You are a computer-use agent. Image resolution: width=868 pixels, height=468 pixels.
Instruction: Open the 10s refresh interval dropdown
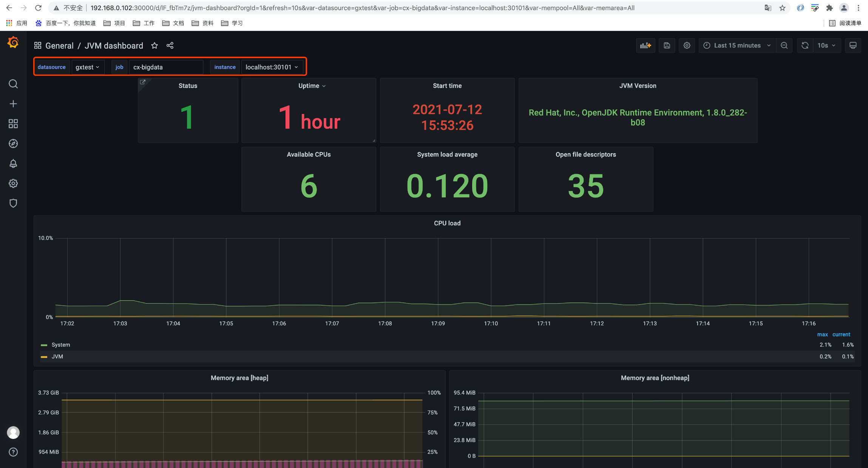pos(827,45)
